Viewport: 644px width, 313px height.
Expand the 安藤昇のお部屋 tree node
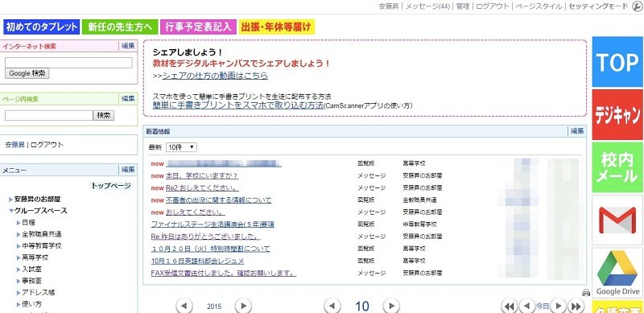[11, 200]
